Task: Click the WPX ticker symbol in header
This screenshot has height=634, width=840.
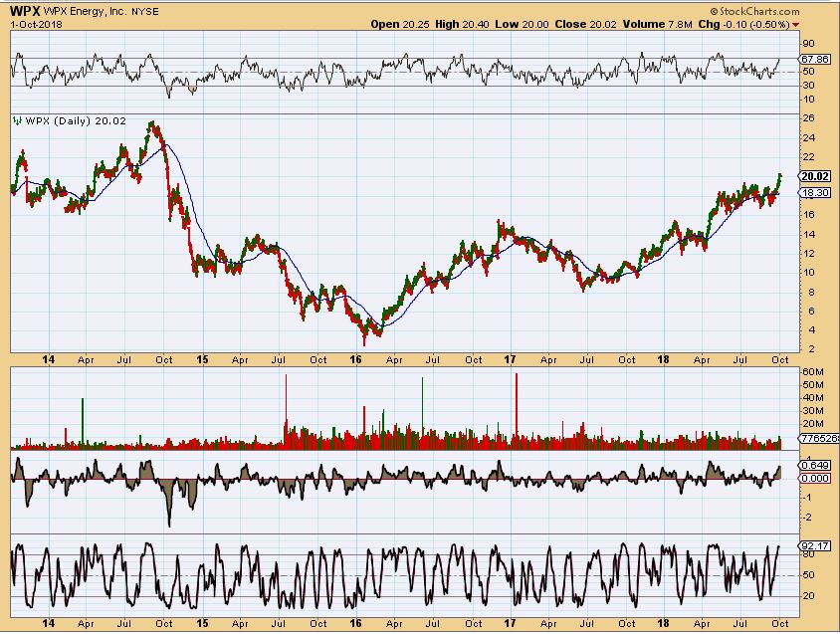Action: 24,10
